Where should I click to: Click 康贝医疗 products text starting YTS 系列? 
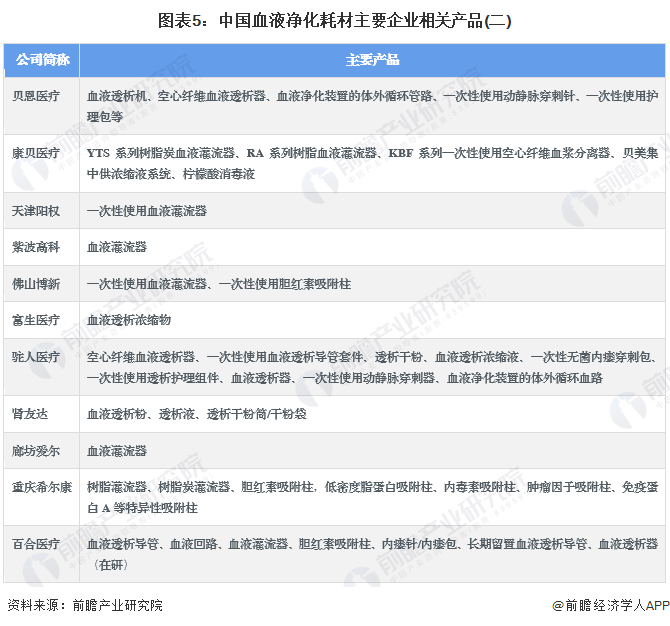[372, 163]
